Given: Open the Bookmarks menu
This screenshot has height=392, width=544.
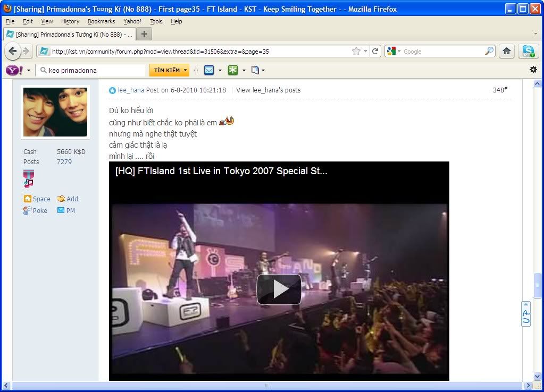Looking at the screenshot, I should 102,21.
